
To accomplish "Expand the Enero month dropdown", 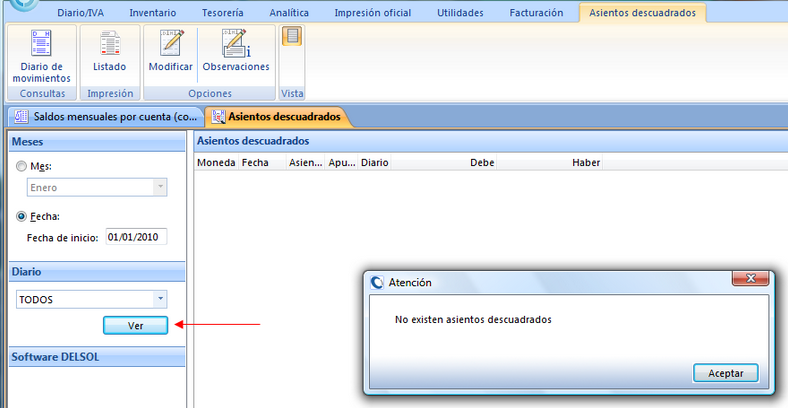I will tap(160, 187).
